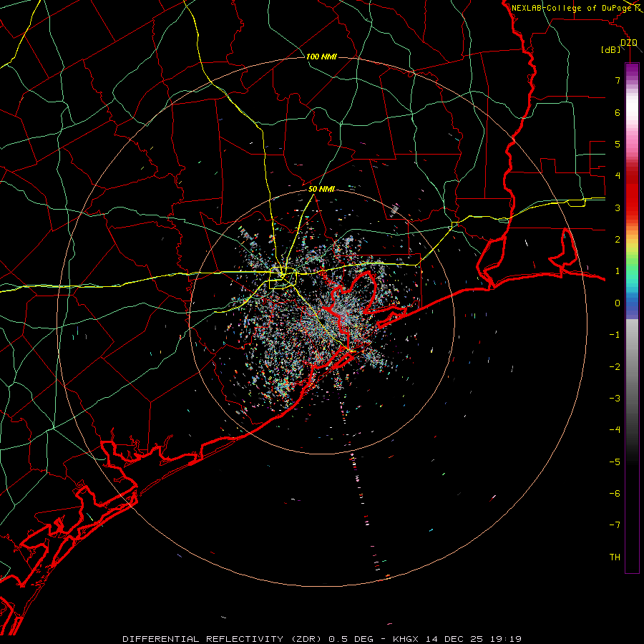This screenshot has width=644, height=644.
Task: Click the -6 value on the color scale
Action: [x=615, y=494]
